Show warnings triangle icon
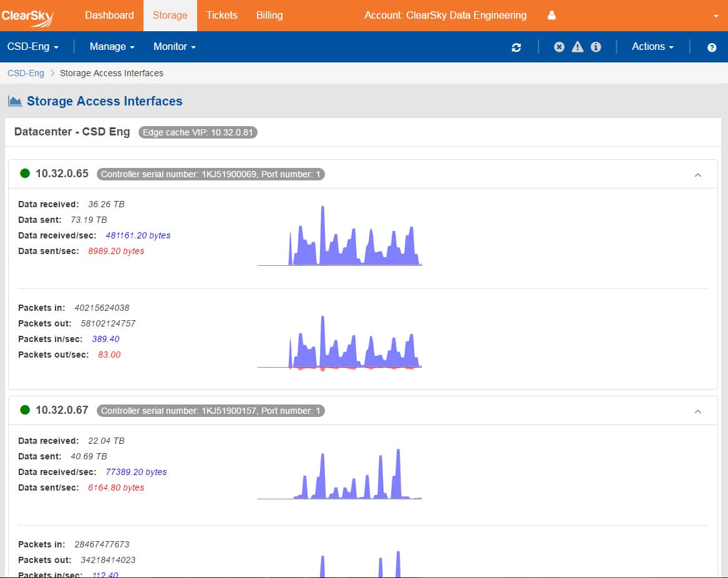Screen dimensions: 728x578 (x=577, y=47)
